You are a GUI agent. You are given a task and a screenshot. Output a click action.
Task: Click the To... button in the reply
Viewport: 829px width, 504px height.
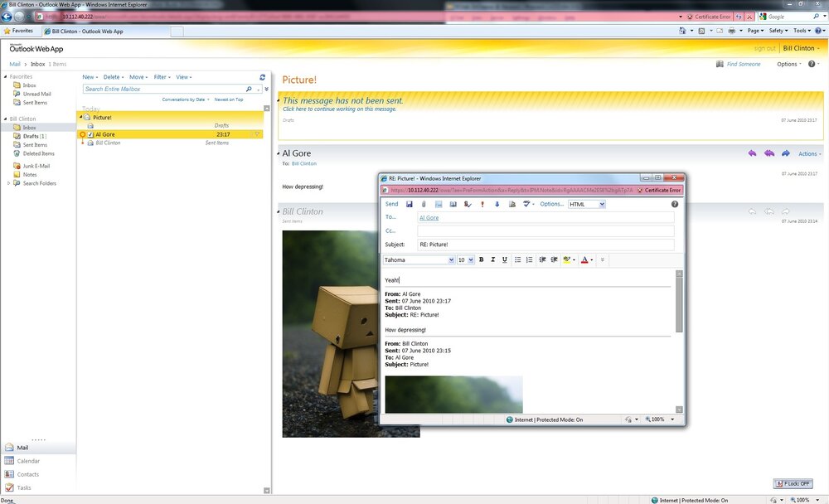390,217
